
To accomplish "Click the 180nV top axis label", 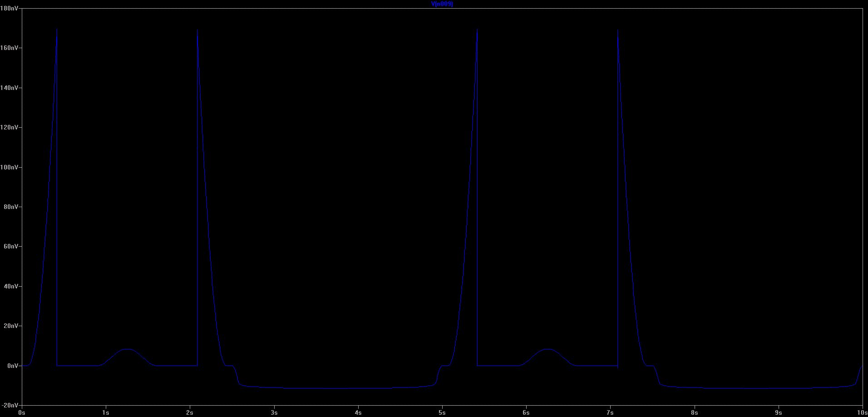I will click(x=10, y=8).
